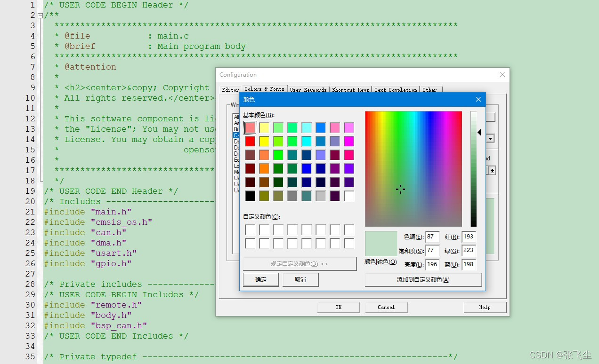Click the 绿 green value field
This screenshot has width=599, height=364.
469,251
